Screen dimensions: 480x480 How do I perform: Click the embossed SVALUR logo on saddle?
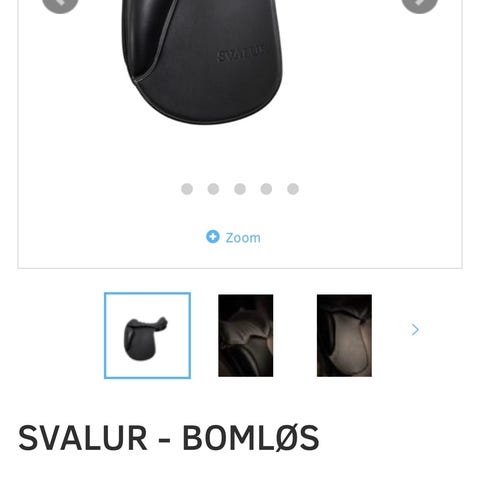click(242, 53)
